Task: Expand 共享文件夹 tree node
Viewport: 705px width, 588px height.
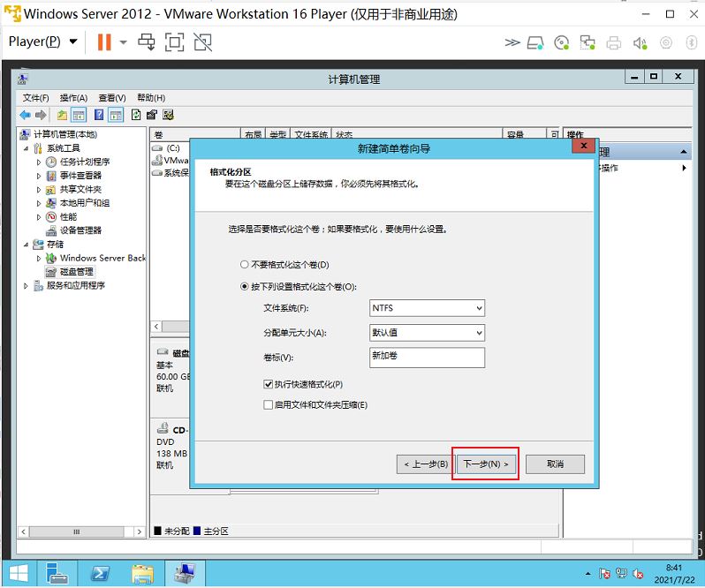Action: click(x=39, y=190)
